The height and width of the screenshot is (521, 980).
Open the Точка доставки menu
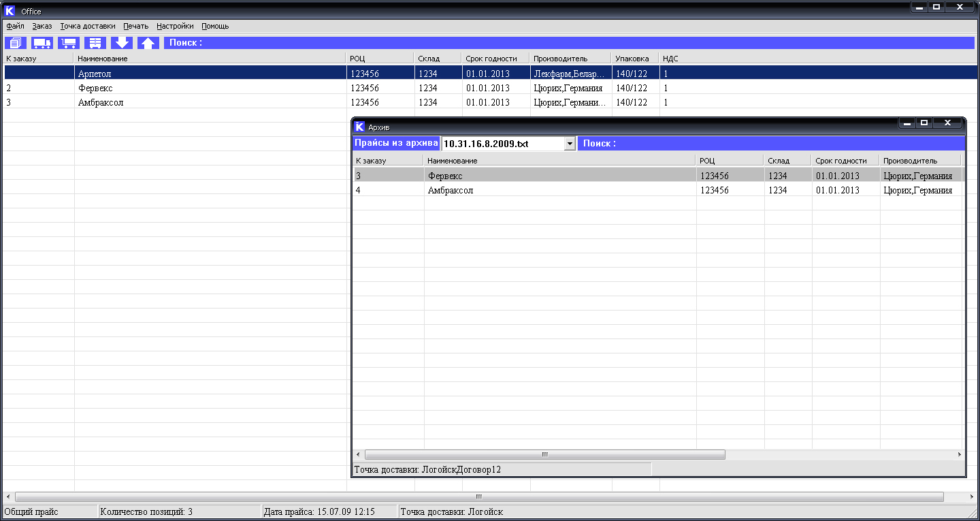coord(88,26)
